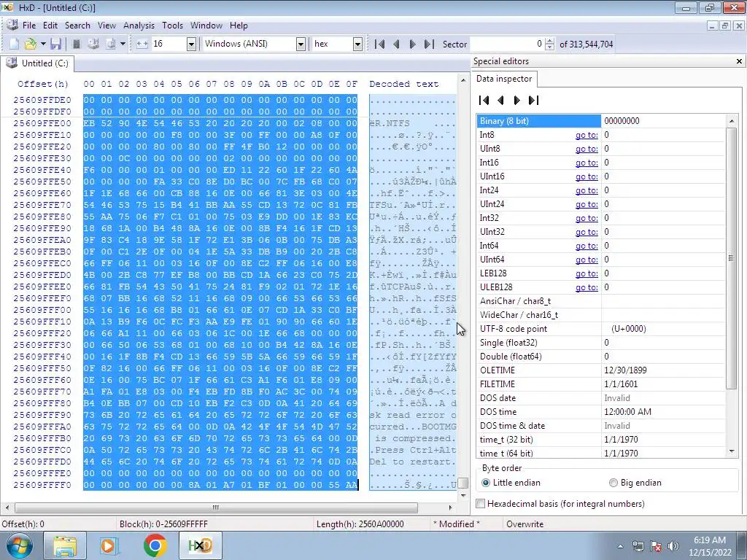
Task: Expand the Open icon's dropdown arrow
Action: pos(43,44)
